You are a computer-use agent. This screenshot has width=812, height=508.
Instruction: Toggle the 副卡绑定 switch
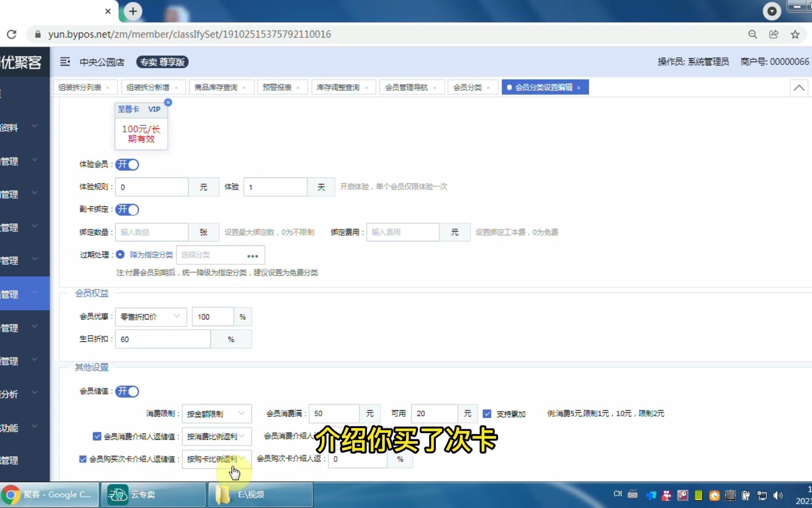point(127,210)
